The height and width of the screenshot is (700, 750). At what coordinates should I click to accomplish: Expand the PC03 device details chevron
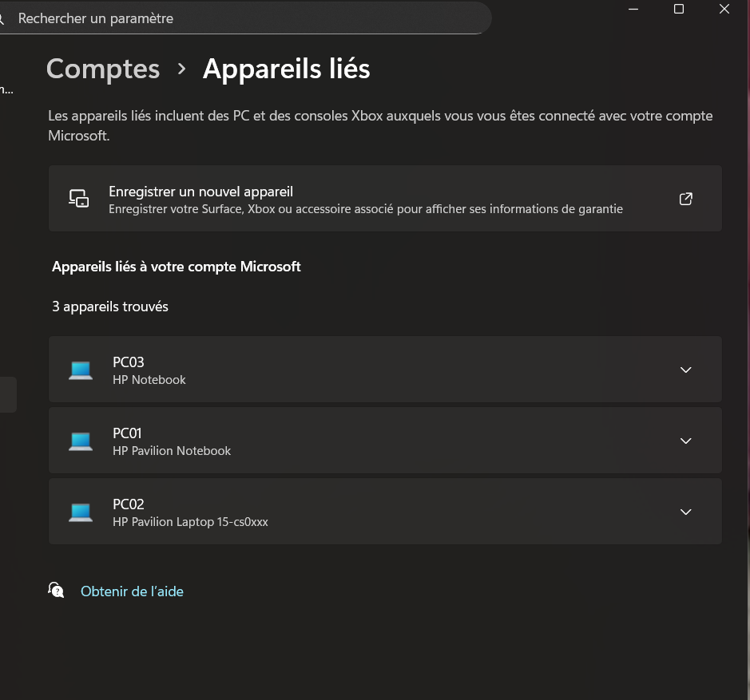[685, 370]
